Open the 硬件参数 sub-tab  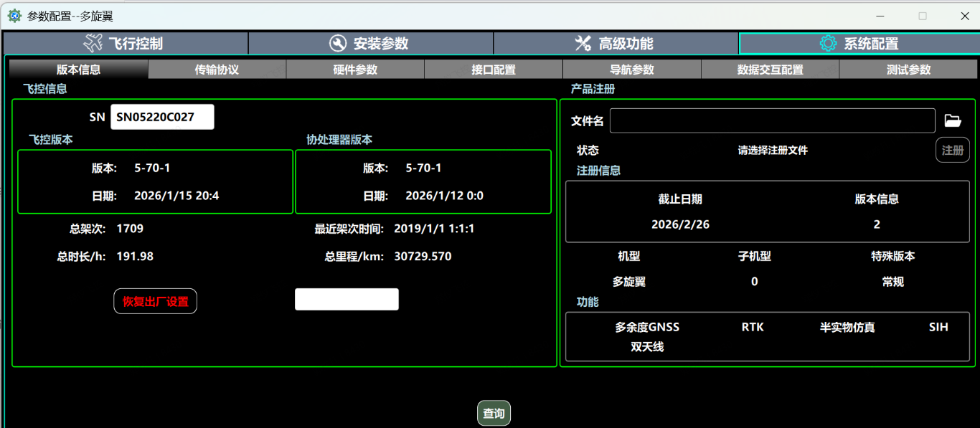click(x=355, y=70)
